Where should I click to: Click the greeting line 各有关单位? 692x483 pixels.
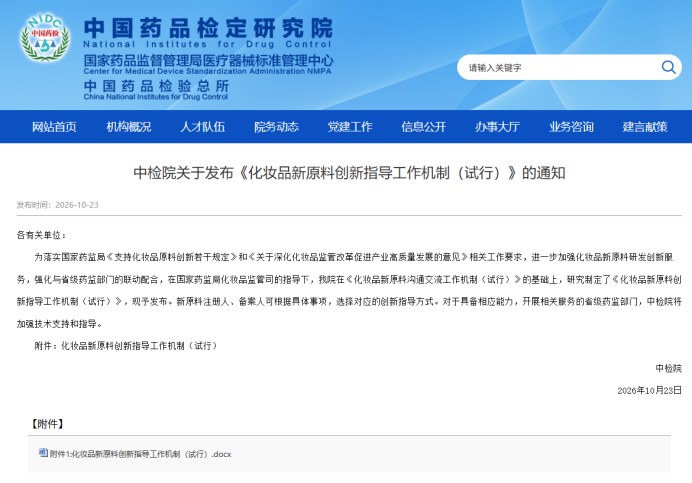point(41,235)
